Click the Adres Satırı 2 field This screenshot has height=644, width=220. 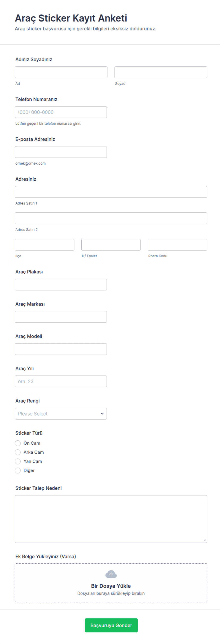pyautogui.click(x=111, y=218)
